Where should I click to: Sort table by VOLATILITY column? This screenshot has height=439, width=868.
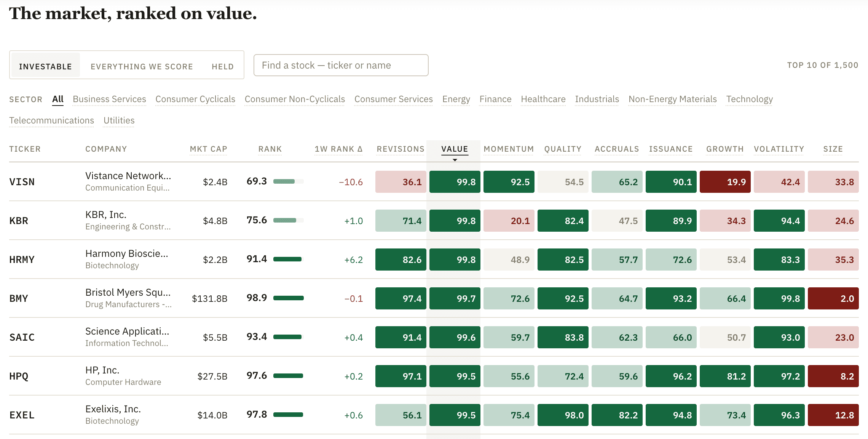779,149
